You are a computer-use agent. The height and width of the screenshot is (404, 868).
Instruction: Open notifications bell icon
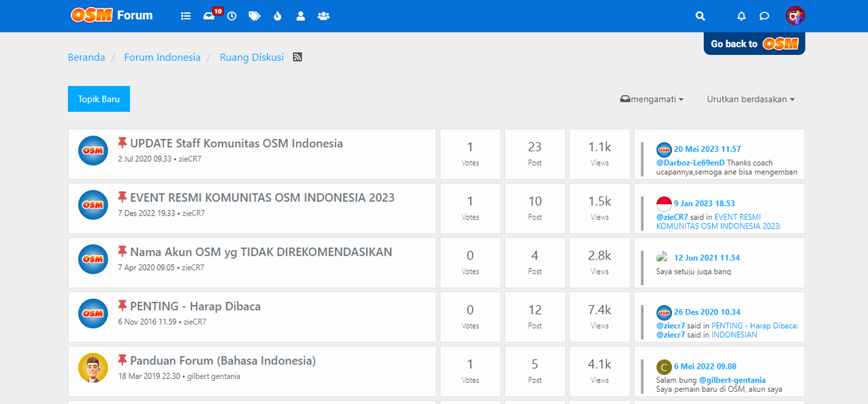(x=741, y=16)
